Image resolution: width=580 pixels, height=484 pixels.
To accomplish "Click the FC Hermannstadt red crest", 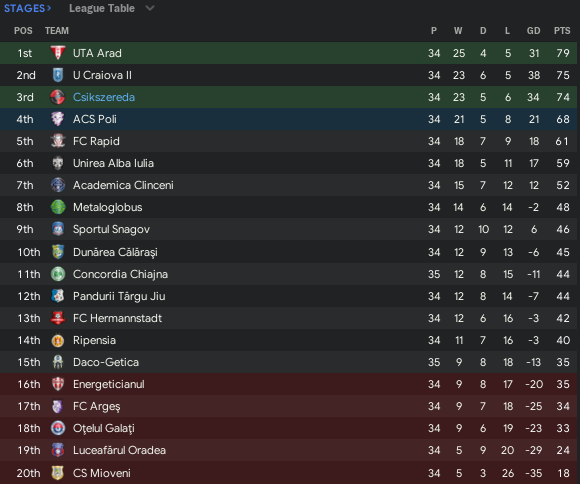I will (x=58, y=318).
